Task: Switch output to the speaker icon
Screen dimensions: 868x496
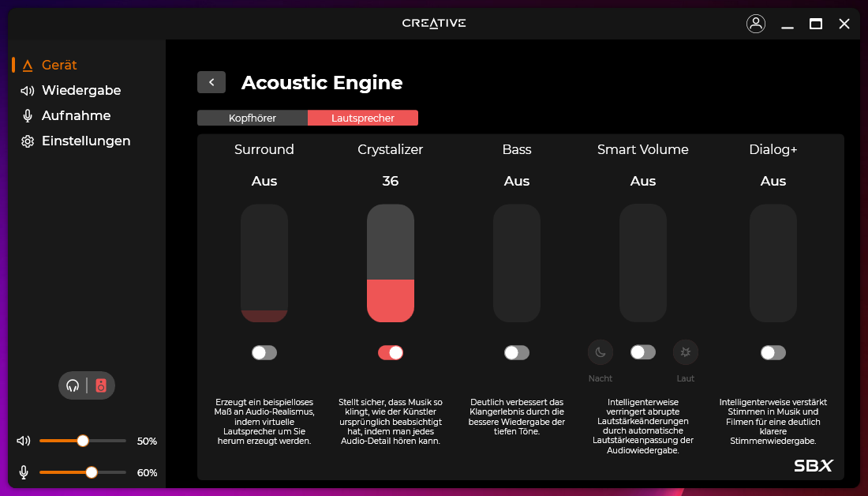Action: (101, 385)
